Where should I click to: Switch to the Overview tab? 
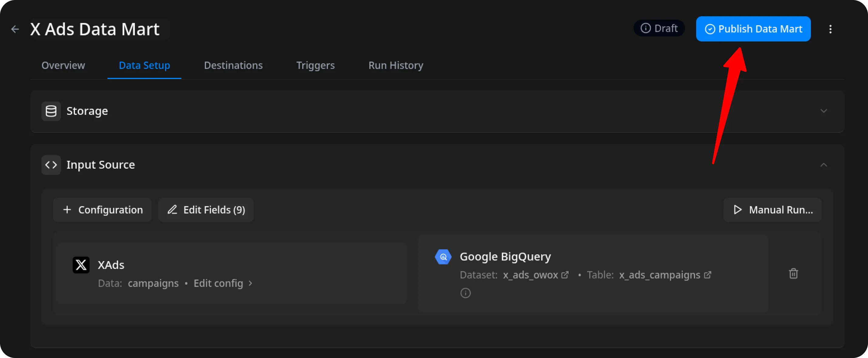pos(63,65)
